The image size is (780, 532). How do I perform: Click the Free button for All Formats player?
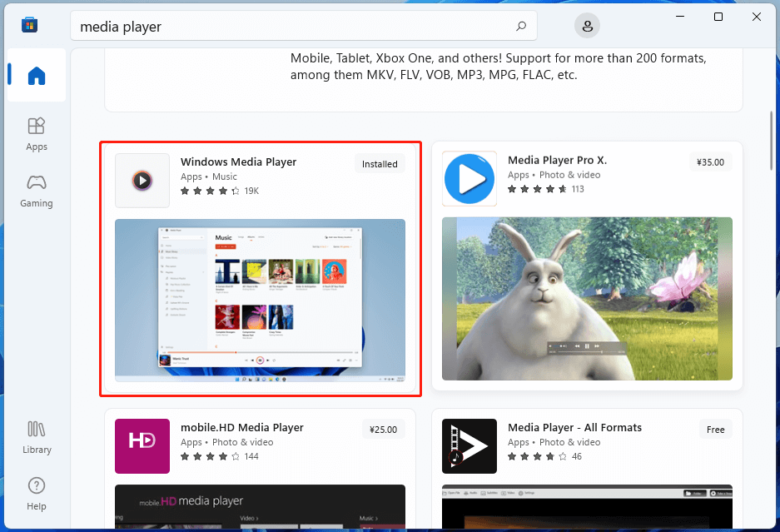[x=715, y=430]
